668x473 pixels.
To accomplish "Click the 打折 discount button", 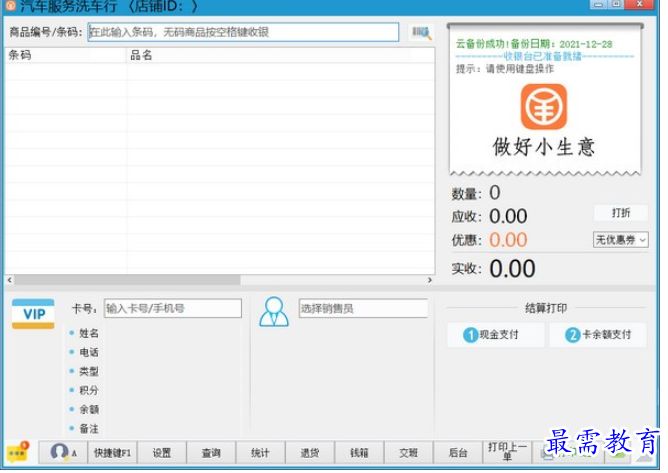I will 621,213.
